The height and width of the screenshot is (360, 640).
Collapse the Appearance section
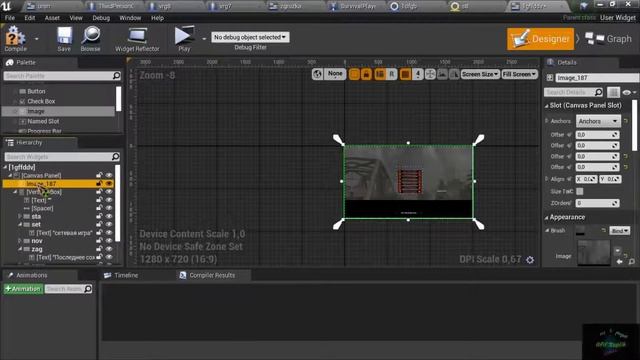(x=547, y=218)
